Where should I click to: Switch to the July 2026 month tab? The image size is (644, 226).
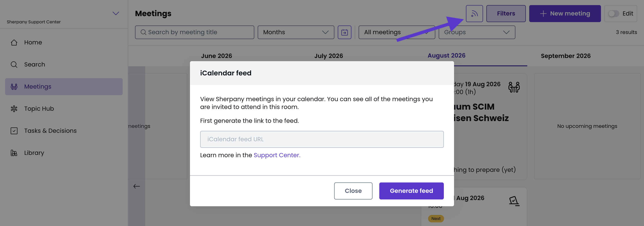pos(329,56)
